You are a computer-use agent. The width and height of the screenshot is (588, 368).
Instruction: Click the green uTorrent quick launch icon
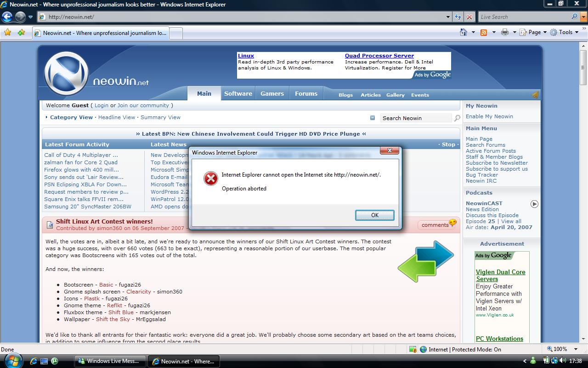click(55, 361)
